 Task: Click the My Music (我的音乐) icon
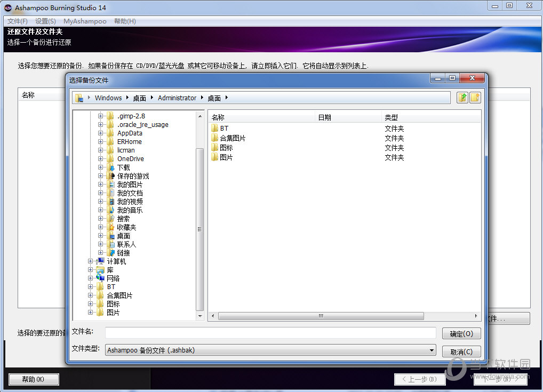point(110,210)
